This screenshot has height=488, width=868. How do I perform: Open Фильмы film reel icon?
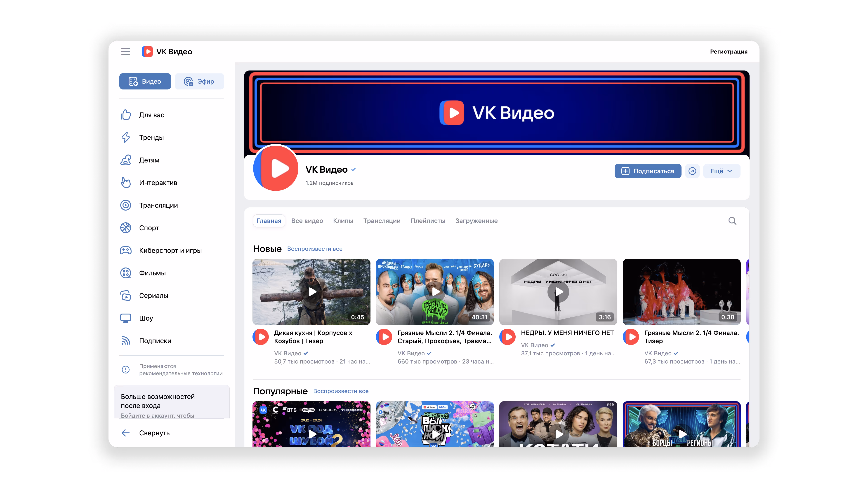pos(126,273)
